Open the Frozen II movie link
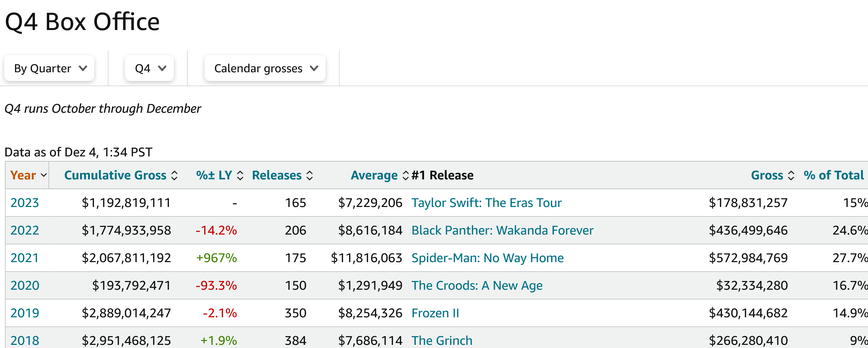868x348 pixels. coord(435,313)
